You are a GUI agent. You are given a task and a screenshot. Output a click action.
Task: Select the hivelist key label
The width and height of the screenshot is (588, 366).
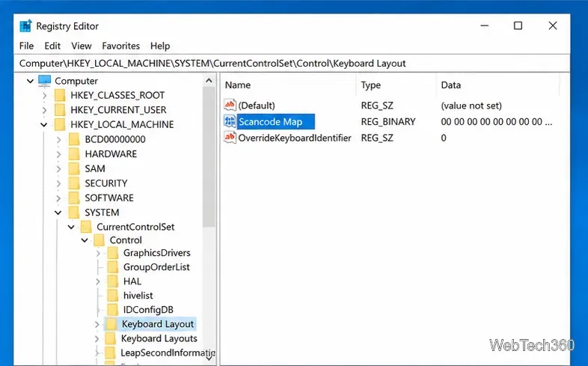[138, 296]
